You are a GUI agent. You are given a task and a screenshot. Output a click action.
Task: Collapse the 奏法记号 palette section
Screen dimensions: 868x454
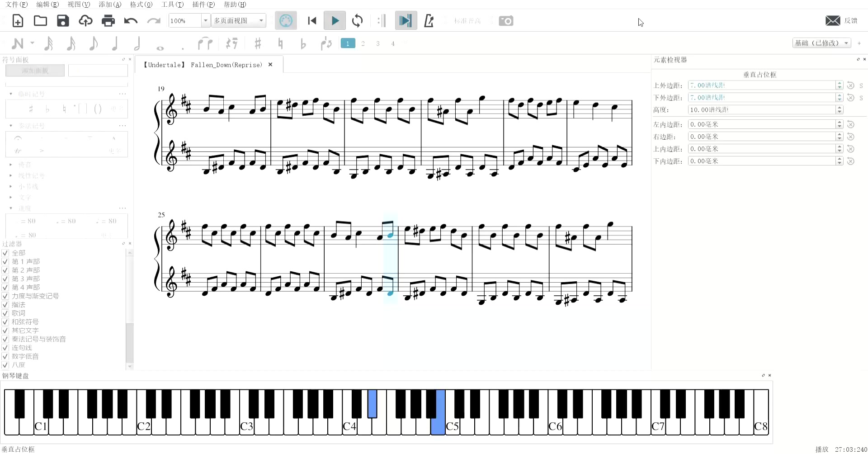pyautogui.click(x=11, y=126)
